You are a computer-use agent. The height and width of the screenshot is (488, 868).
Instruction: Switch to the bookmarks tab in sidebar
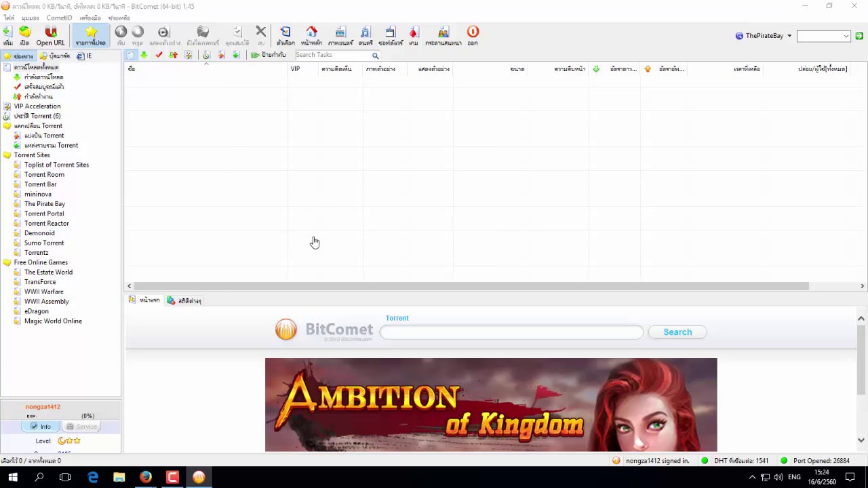coord(54,56)
